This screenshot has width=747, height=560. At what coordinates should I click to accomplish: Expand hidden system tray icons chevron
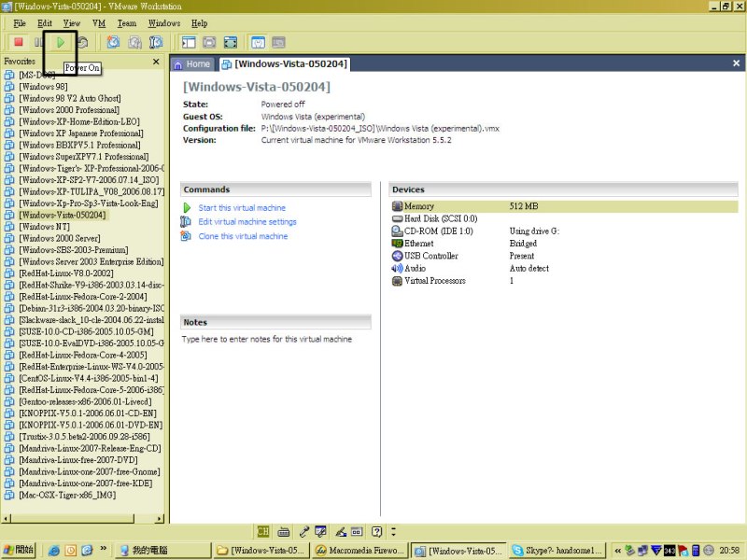pos(617,551)
